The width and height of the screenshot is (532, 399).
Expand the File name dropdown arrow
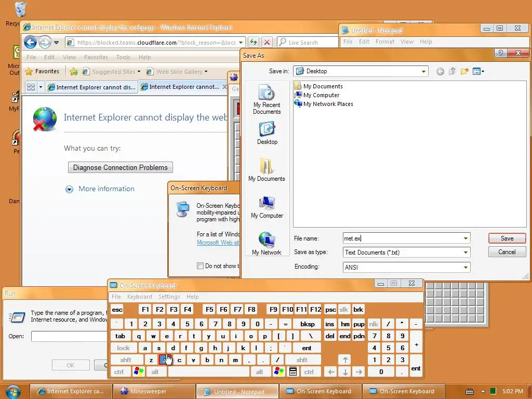coord(465,238)
